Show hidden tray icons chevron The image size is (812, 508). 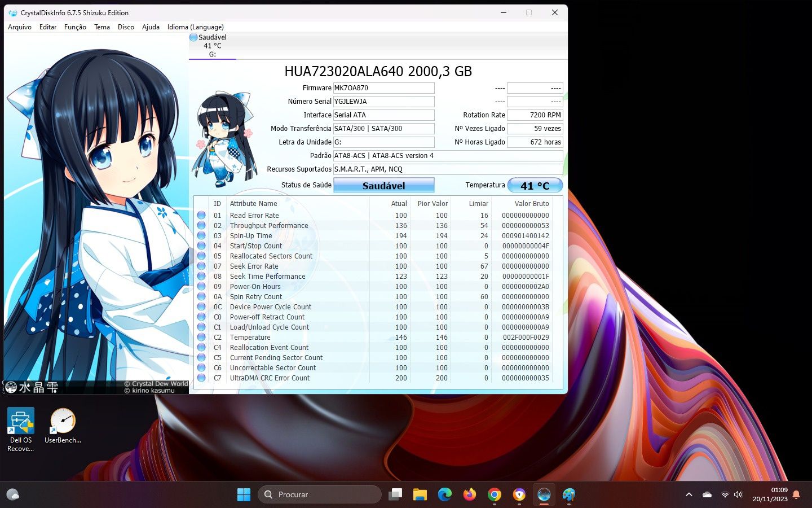click(689, 494)
